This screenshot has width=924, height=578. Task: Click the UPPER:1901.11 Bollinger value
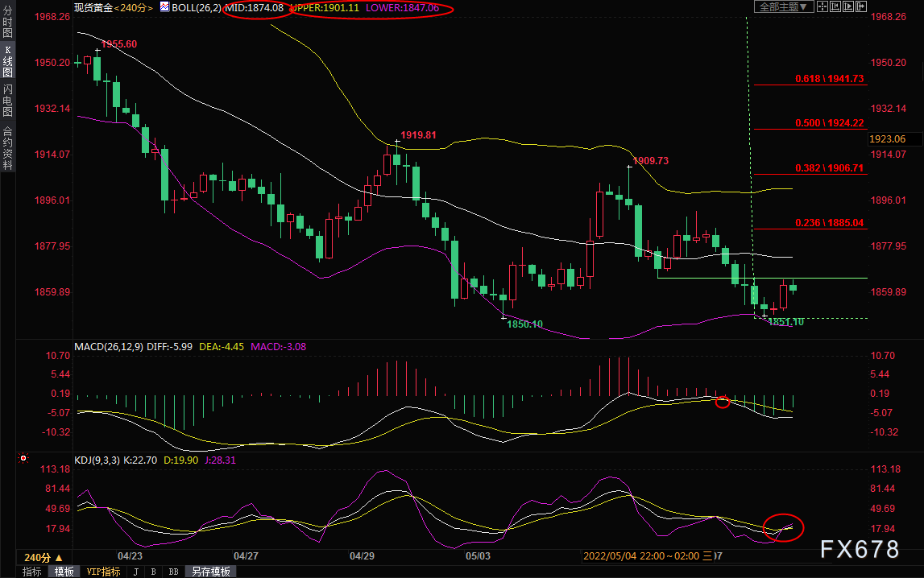325,8
